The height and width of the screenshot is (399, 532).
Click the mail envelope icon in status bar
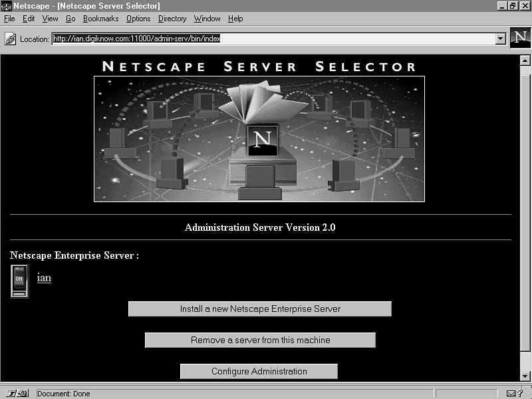pyautogui.click(x=511, y=394)
